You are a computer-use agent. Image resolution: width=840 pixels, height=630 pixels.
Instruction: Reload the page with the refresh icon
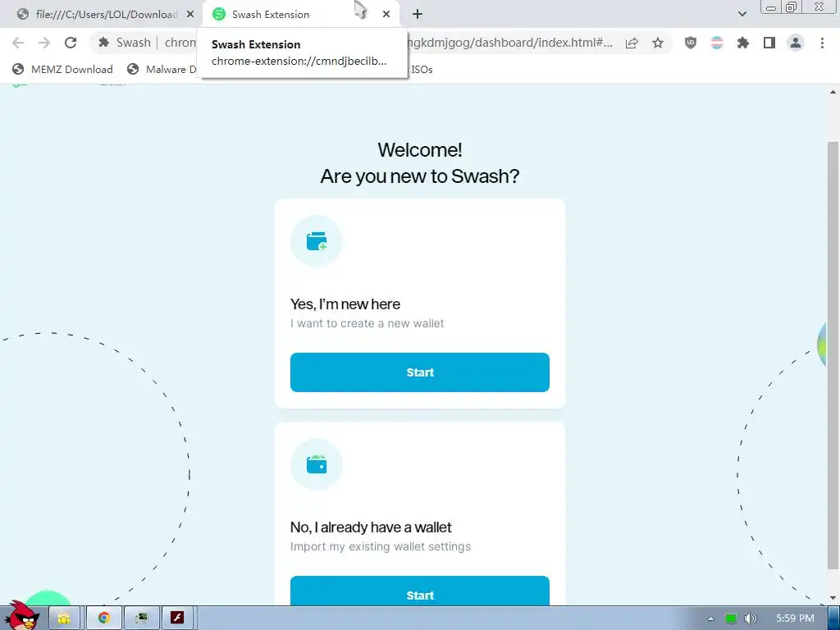71,43
